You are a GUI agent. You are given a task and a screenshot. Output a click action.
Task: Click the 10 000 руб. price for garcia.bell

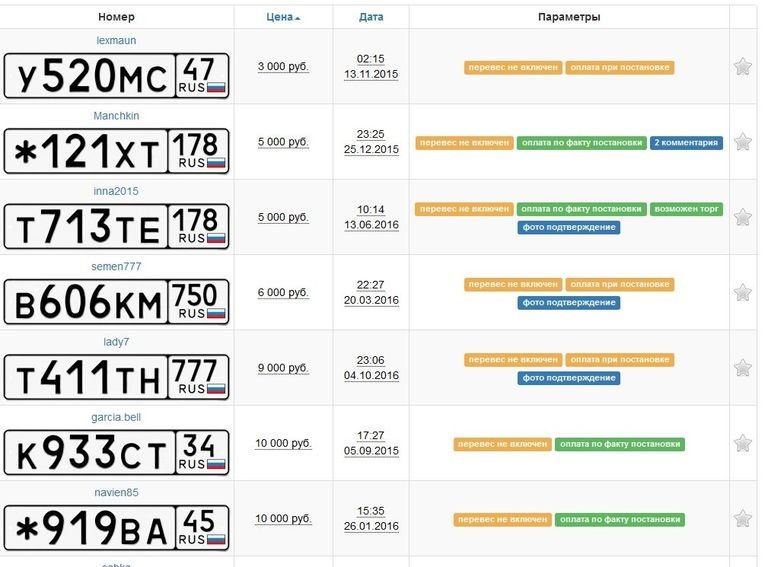283,443
